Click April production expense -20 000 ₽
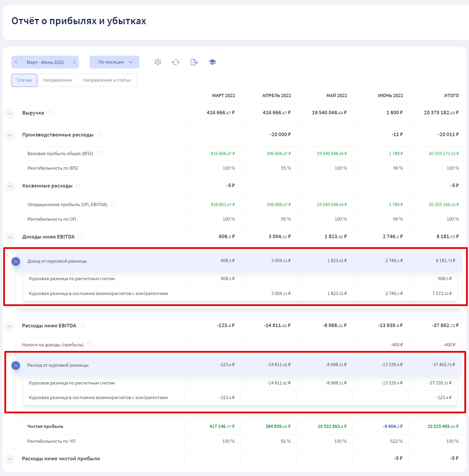Viewport: 469px width, 476px height. pos(280,134)
